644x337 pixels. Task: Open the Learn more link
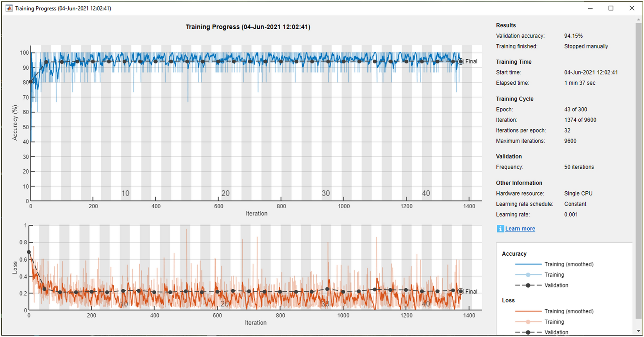[x=520, y=229]
